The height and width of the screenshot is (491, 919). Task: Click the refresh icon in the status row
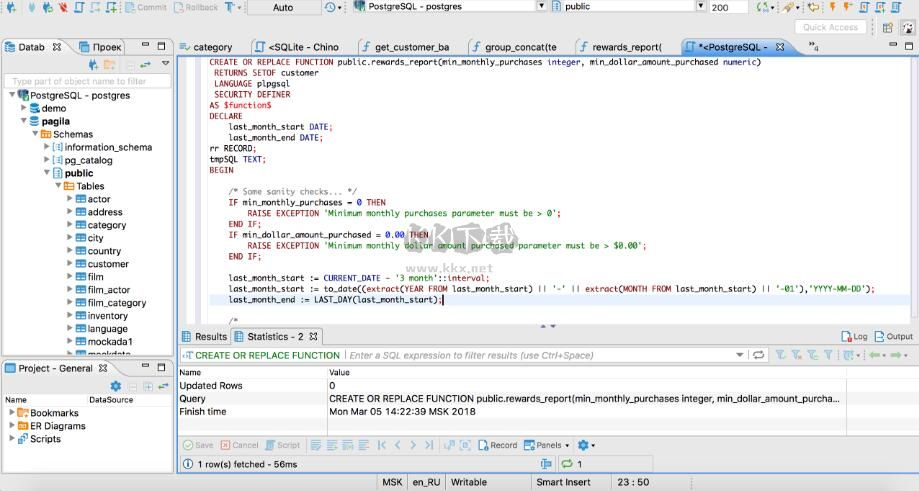(x=567, y=464)
